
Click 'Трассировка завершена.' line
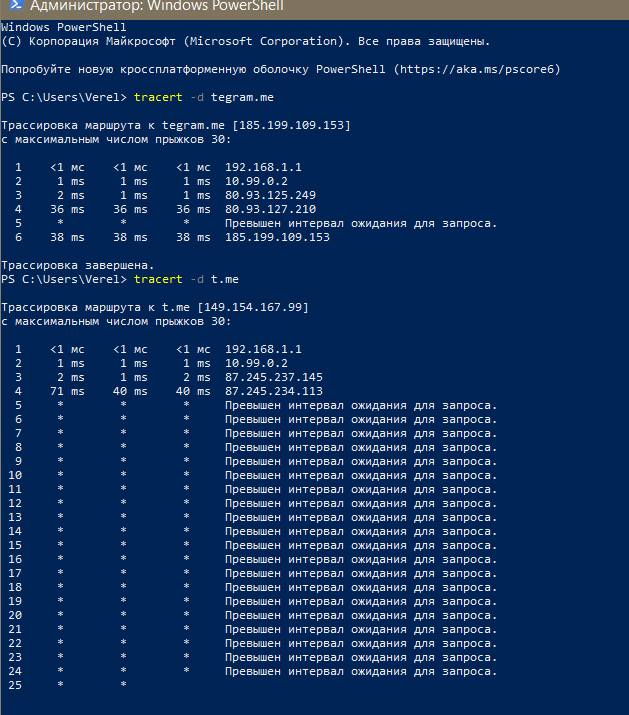click(x=78, y=265)
